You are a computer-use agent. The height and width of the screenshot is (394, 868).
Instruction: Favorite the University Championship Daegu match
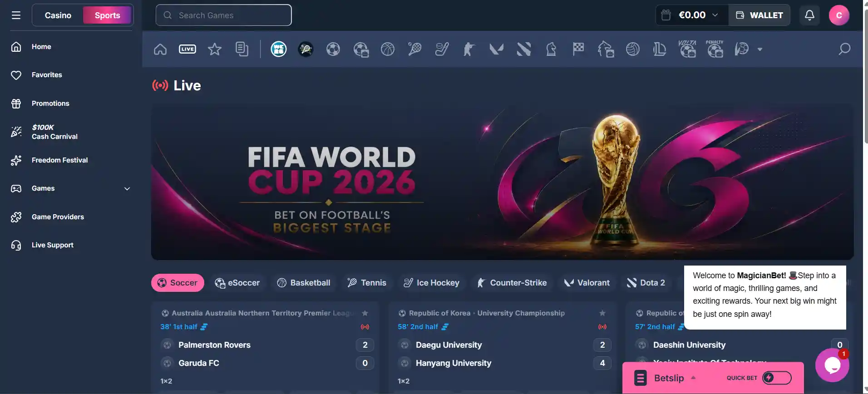point(602,313)
